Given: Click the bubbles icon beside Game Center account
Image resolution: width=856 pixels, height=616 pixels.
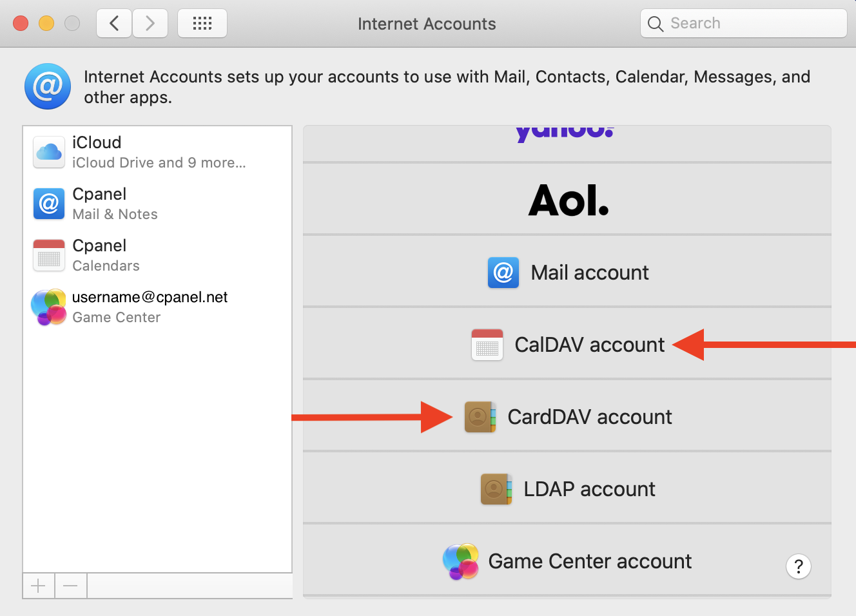Looking at the screenshot, I should click(x=461, y=561).
